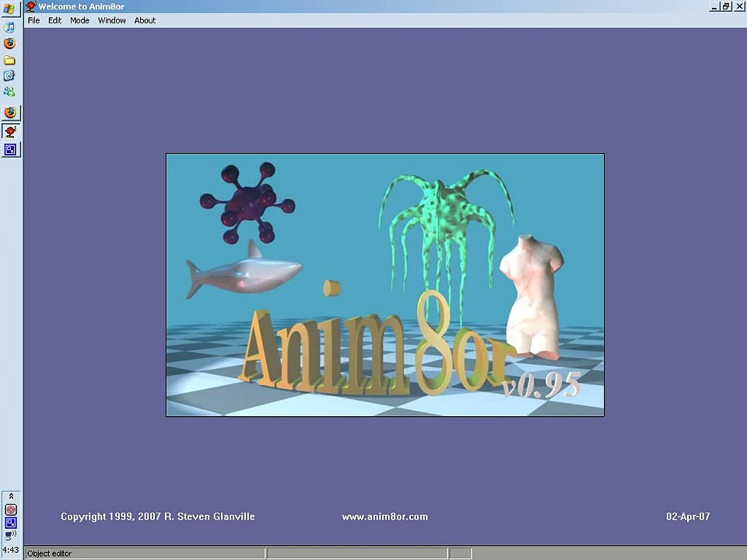Open the yellow folder quick launch icon
This screenshot has width=747, height=560.
[x=9, y=60]
